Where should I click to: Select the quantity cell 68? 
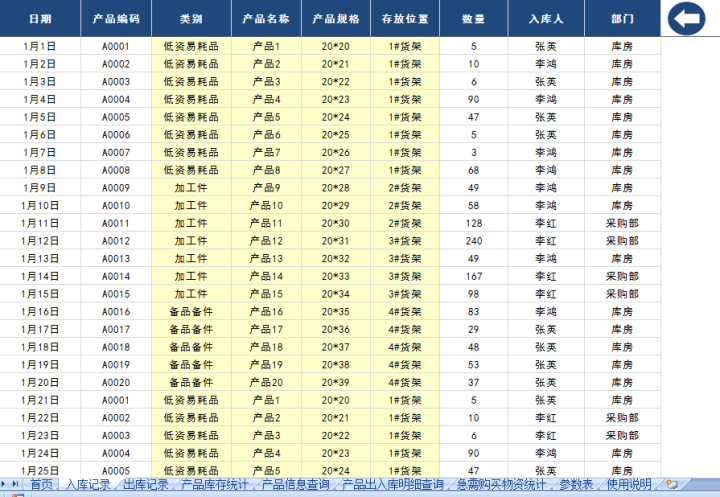pyautogui.click(x=474, y=170)
